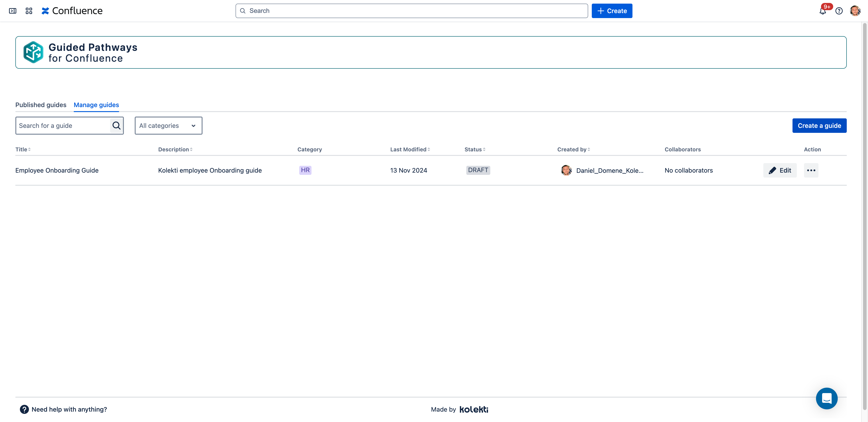The height and width of the screenshot is (422, 868).
Task: Click the DRAFT status badge
Action: point(478,170)
